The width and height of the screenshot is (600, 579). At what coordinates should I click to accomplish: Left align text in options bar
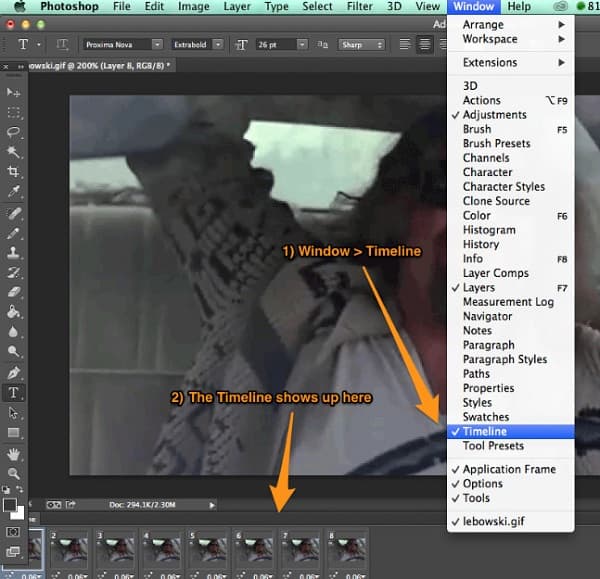pyautogui.click(x=405, y=45)
